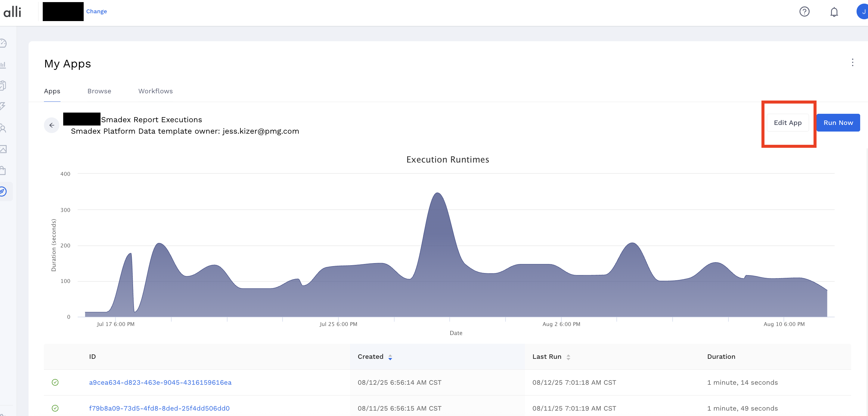Screen dimensions: 868x416
Task: Click the green status check for a9cea634 run
Action: click(x=55, y=382)
